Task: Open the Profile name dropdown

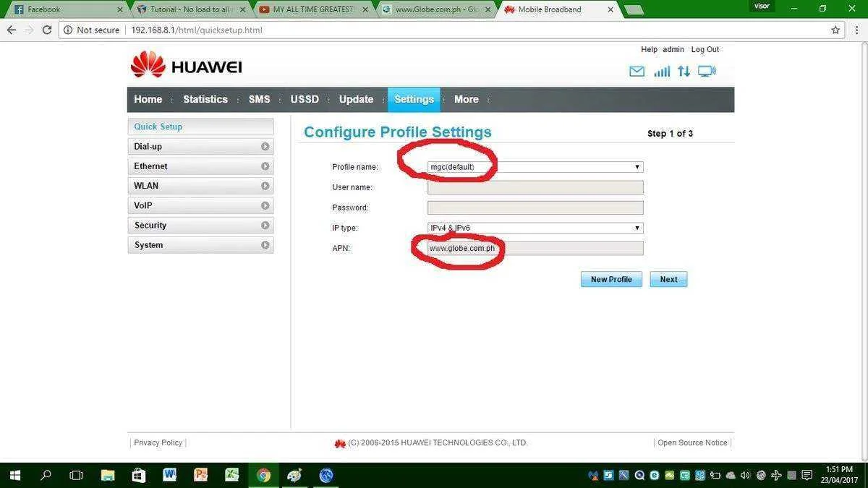Action: coord(535,167)
